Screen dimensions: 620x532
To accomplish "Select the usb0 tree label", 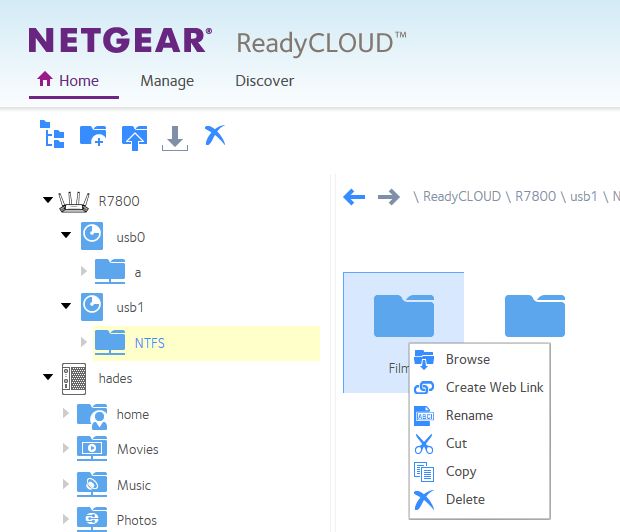I will 131,237.
